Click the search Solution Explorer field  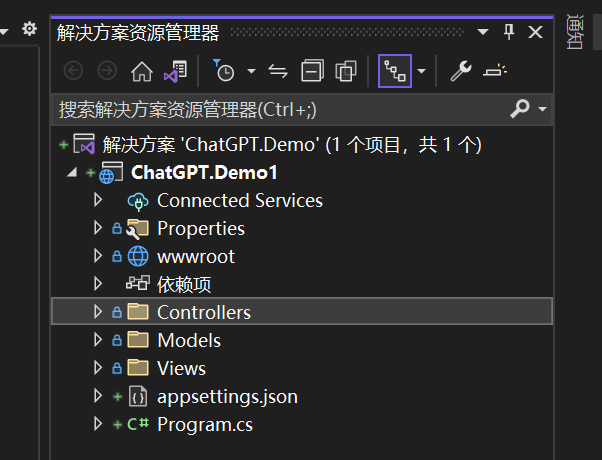click(x=282, y=109)
